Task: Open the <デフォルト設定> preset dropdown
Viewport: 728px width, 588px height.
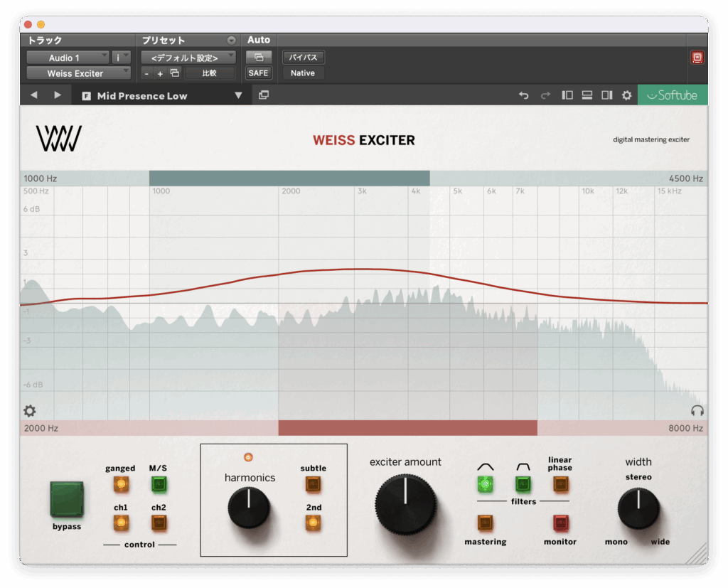Action: click(188, 58)
